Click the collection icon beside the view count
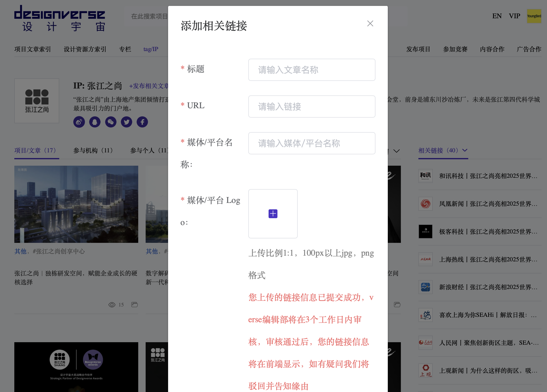Image resolution: width=547 pixels, height=392 pixels. click(135, 304)
